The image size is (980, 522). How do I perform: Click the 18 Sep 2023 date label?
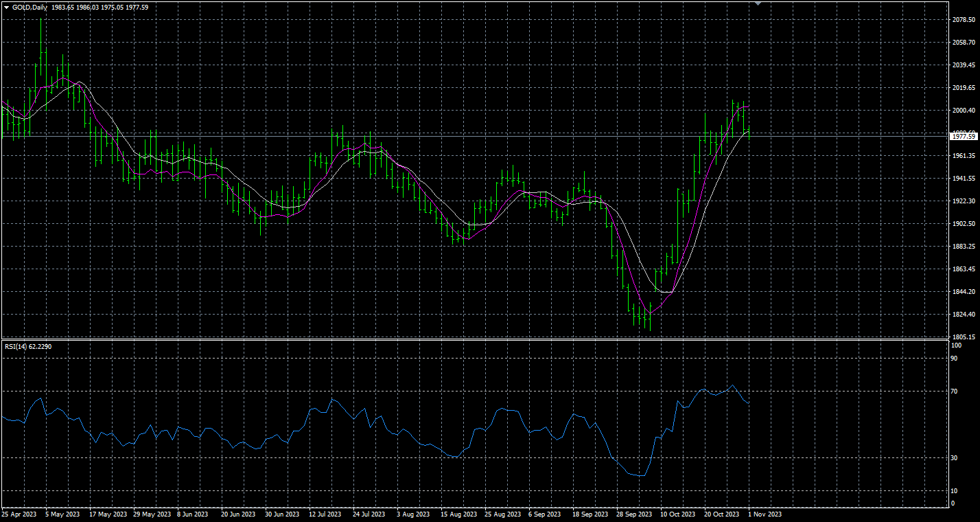click(590, 514)
